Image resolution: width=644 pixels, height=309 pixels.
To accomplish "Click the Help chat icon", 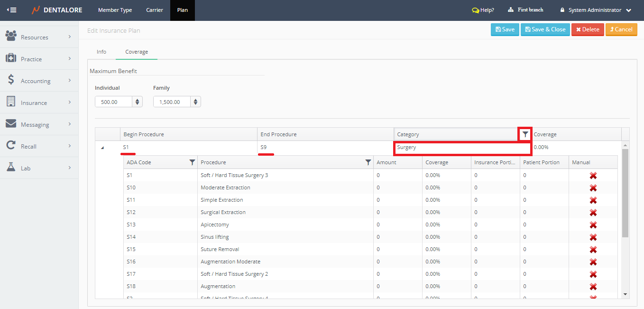I will point(475,10).
